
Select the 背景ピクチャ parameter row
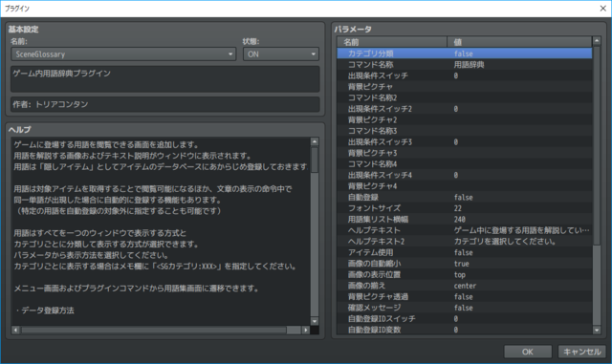(x=465, y=87)
